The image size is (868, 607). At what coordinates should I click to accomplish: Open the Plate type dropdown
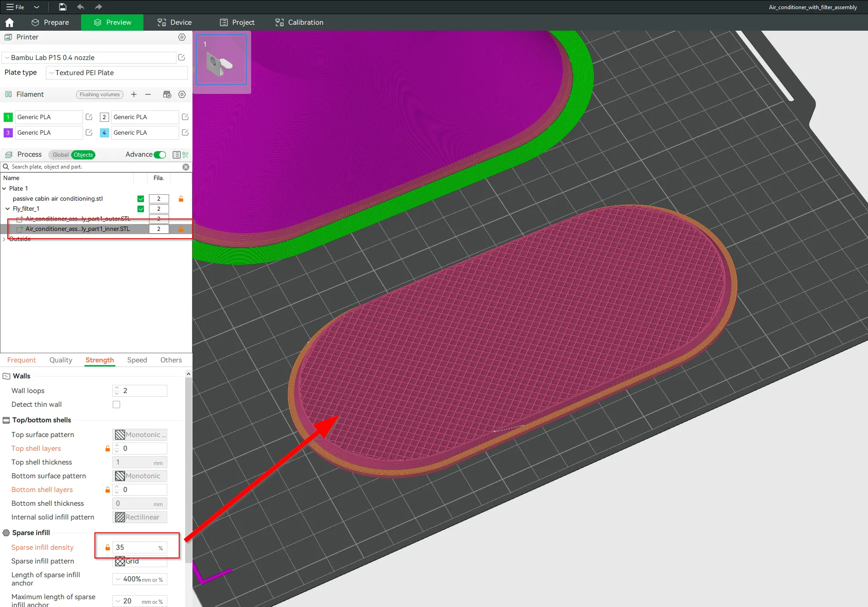coord(117,73)
